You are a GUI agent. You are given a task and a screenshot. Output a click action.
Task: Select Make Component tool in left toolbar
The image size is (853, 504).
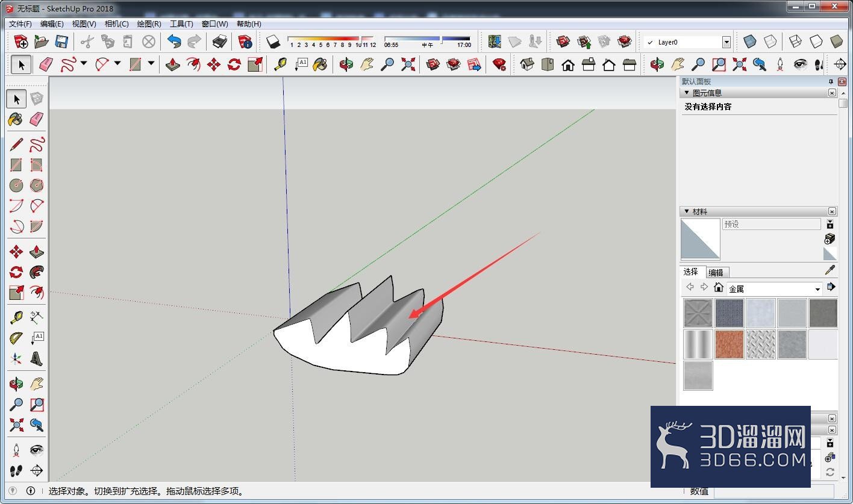tap(37, 99)
